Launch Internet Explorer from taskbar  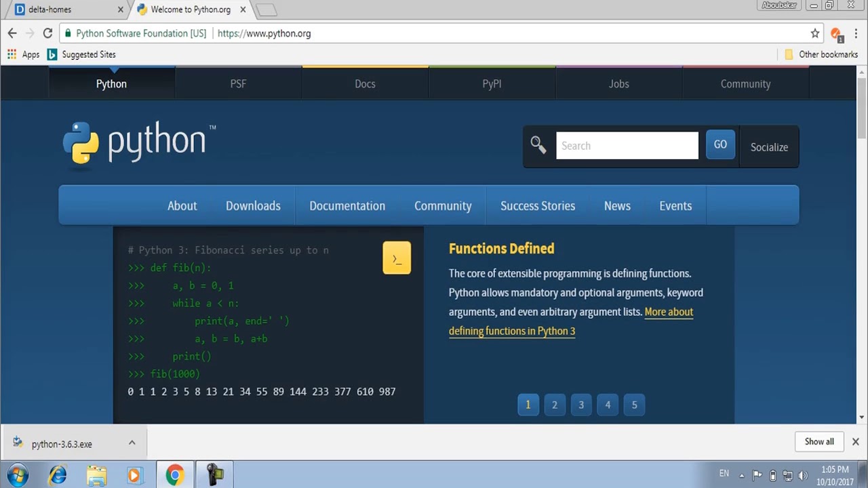[58, 475]
